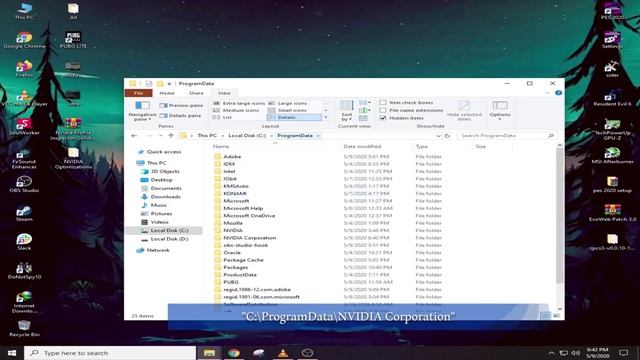The height and width of the screenshot is (360, 640).
Task: Switch to the Home ribbon tab
Action: point(167,93)
